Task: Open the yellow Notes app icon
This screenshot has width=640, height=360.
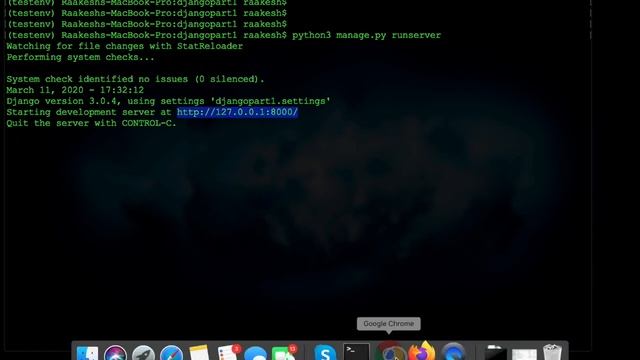Action: (199, 353)
